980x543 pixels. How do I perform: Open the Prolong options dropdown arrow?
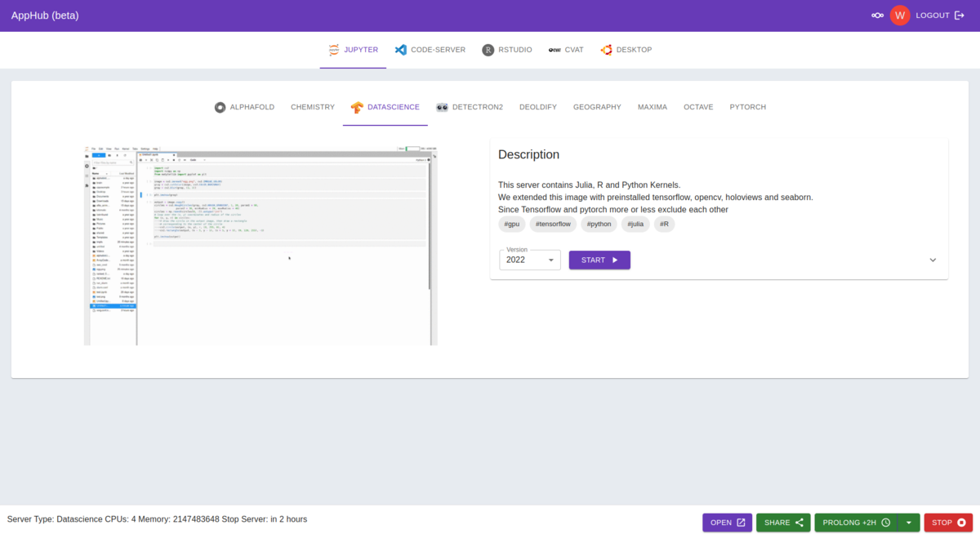pyautogui.click(x=908, y=523)
